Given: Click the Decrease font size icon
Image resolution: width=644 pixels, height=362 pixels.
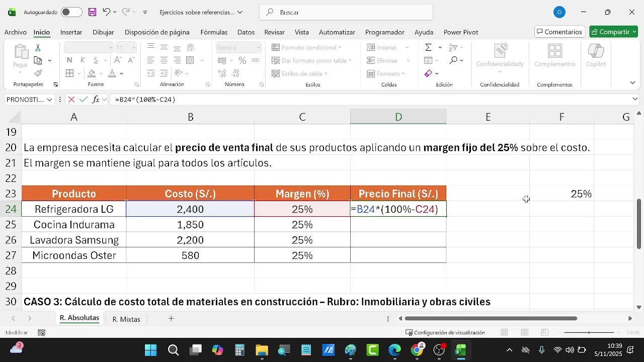Looking at the screenshot, I should 131,60.
